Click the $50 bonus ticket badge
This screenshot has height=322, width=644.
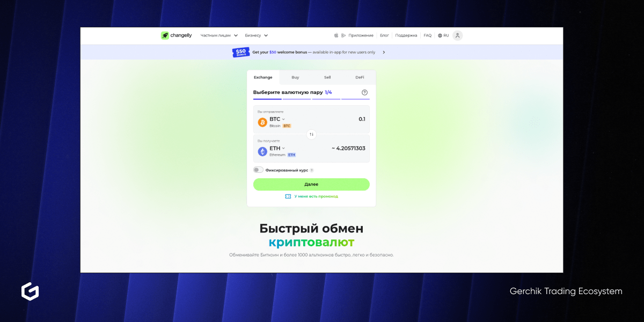point(240,52)
